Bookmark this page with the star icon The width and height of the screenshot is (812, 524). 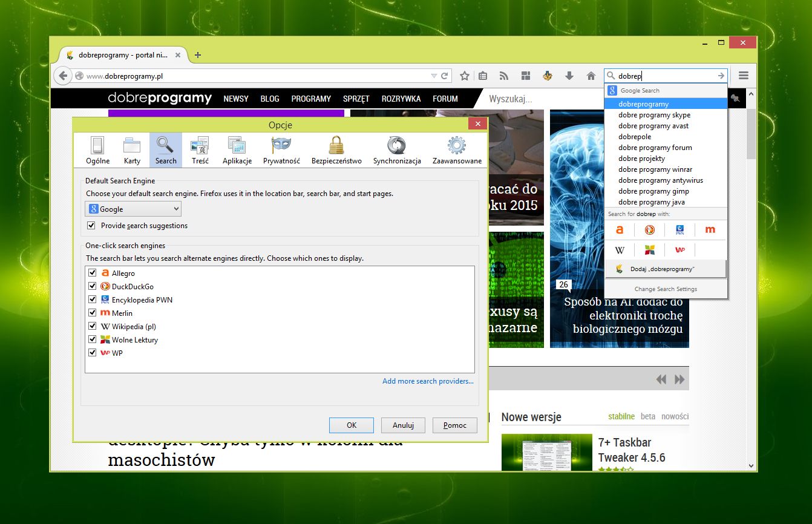coord(465,76)
